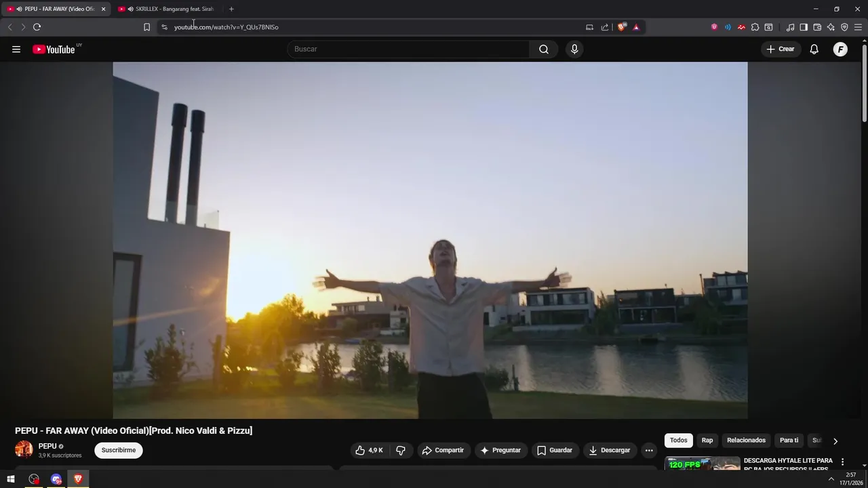Click the search magnifier button
This screenshot has width=868, height=488.
[x=544, y=49]
